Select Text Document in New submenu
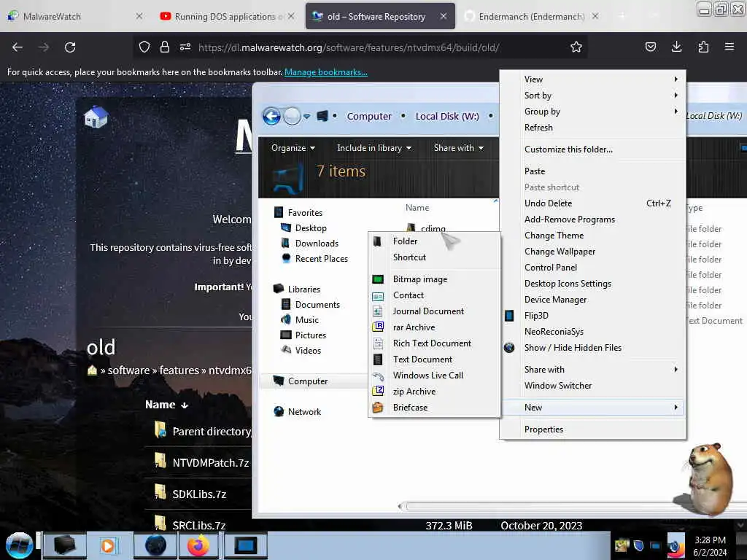The width and height of the screenshot is (747, 560). click(x=435, y=359)
